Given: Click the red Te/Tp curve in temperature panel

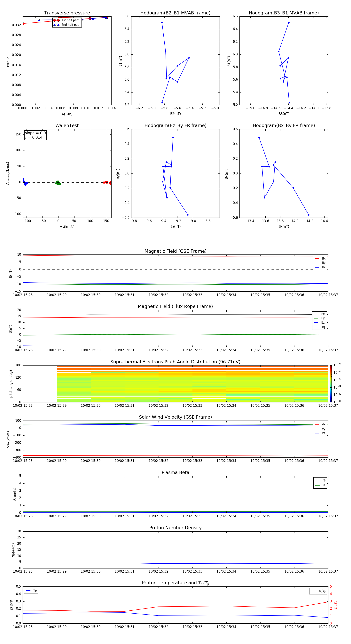Looking at the screenshot, I should (175, 607).
